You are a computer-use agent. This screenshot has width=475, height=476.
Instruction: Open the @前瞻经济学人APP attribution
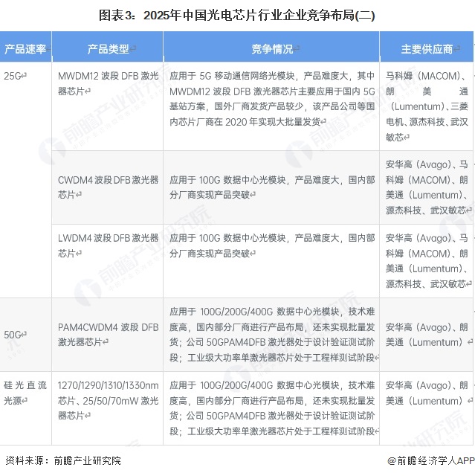pyautogui.click(x=429, y=461)
